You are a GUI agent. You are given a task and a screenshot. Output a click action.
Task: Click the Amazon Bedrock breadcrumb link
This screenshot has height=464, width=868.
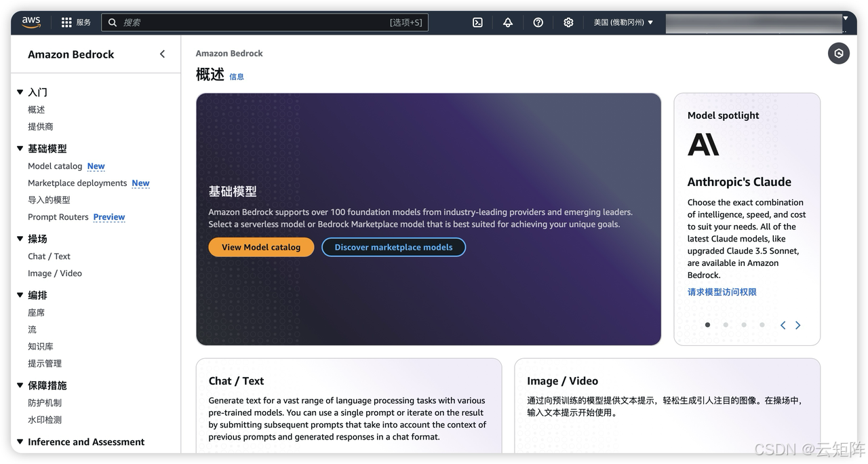coord(229,53)
